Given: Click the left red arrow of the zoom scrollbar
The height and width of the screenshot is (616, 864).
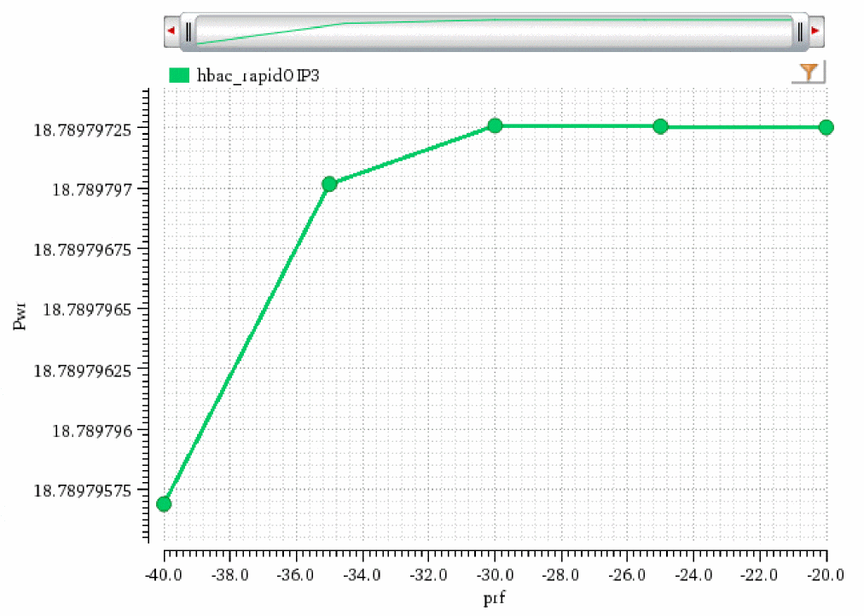Looking at the screenshot, I should coord(171,31).
